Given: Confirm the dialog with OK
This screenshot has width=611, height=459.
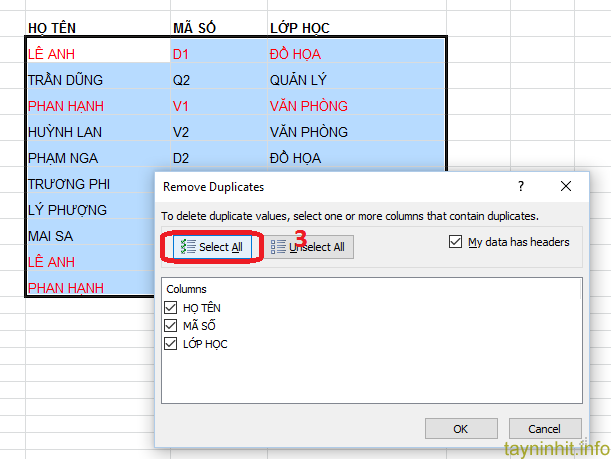Looking at the screenshot, I should pyautogui.click(x=460, y=428).
